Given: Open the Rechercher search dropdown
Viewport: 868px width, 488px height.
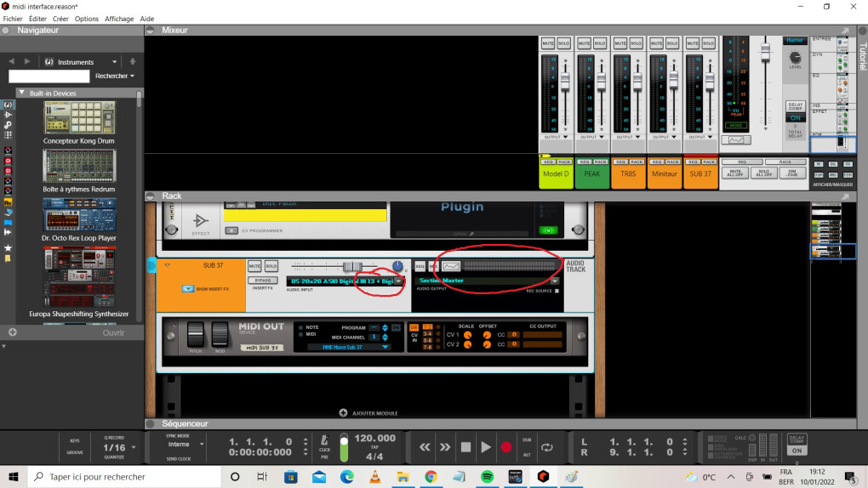Looking at the screenshot, I should point(115,76).
